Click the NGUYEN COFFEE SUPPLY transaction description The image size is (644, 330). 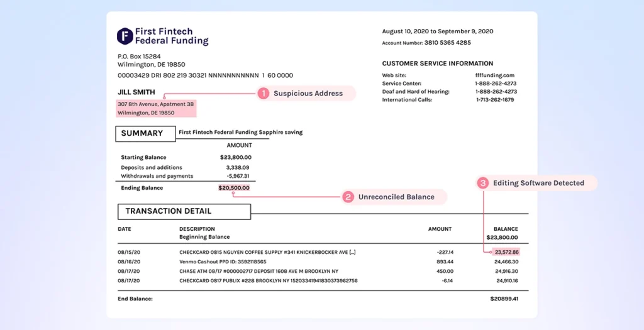[267, 253]
